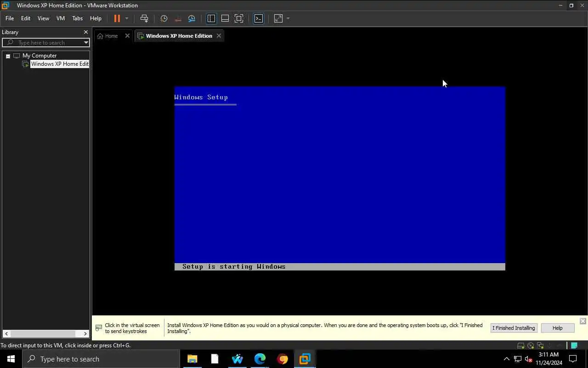The height and width of the screenshot is (368, 588).
Task: Expand the stretch mode dropdown arrow
Action: click(x=288, y=18)
